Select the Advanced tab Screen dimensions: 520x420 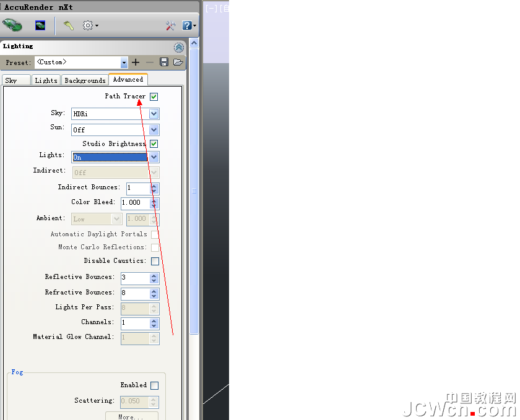click(x=128, y=79)
